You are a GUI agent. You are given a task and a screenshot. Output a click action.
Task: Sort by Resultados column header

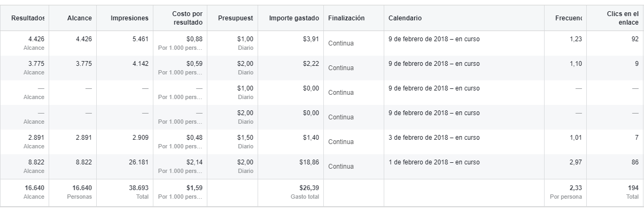point(28,18)
